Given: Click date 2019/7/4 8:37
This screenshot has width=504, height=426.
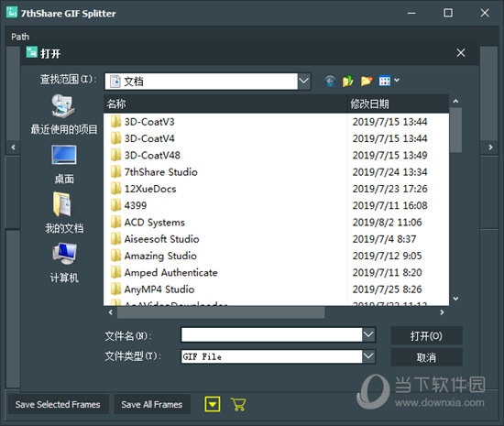Looking at the screenshot, I should [384, 239].
